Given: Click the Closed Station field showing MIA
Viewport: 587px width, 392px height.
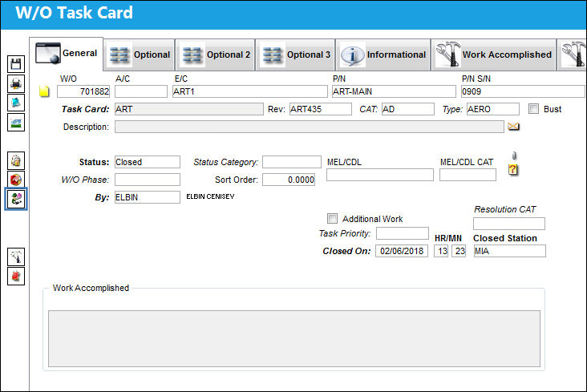Looking at the screenshot, I should coord(510,251).
